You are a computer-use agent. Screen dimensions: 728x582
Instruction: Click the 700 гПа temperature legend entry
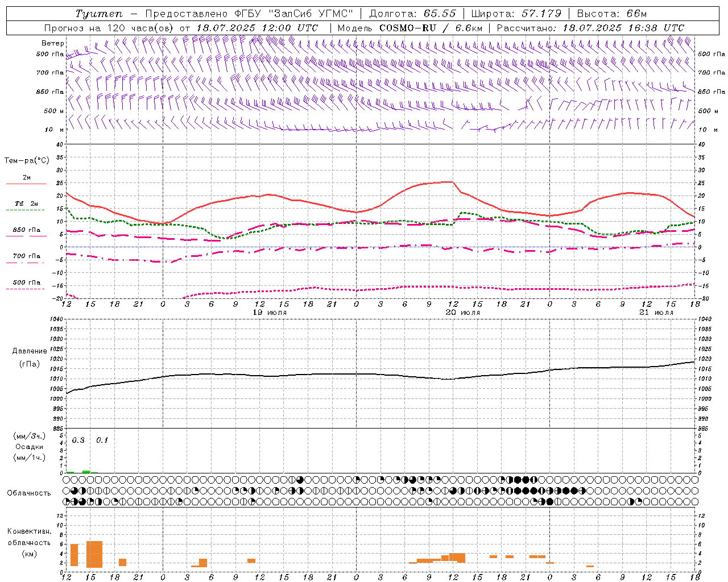(27, 256)
